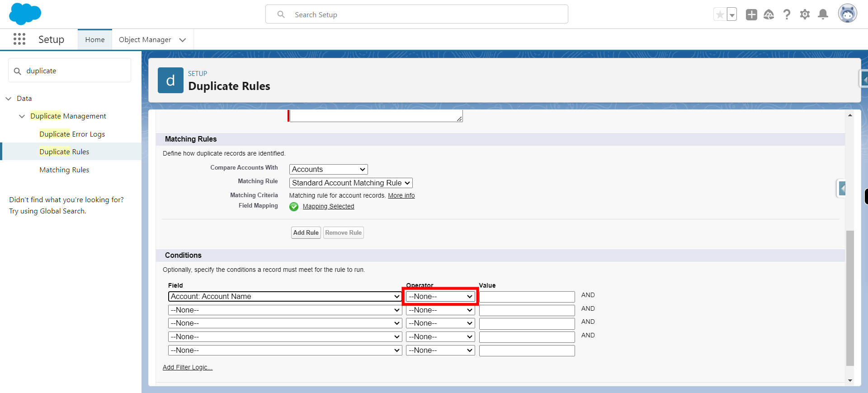Click the Remove Rule button

tap(344, 233)
